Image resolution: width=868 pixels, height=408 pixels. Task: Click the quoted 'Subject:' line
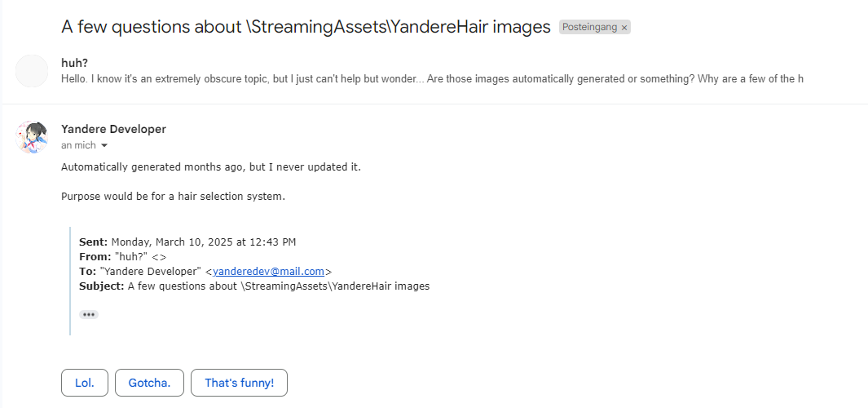[253, 286]
